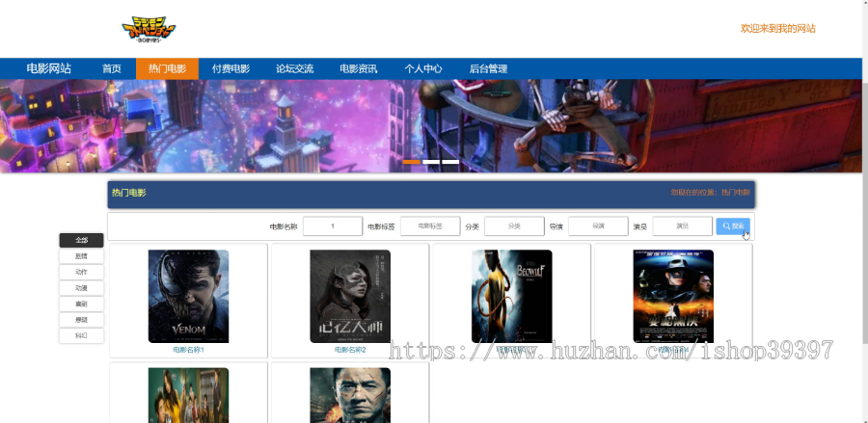Focus the 分类 input field
The width and height of the screenshot is (868, 423).
514,226
